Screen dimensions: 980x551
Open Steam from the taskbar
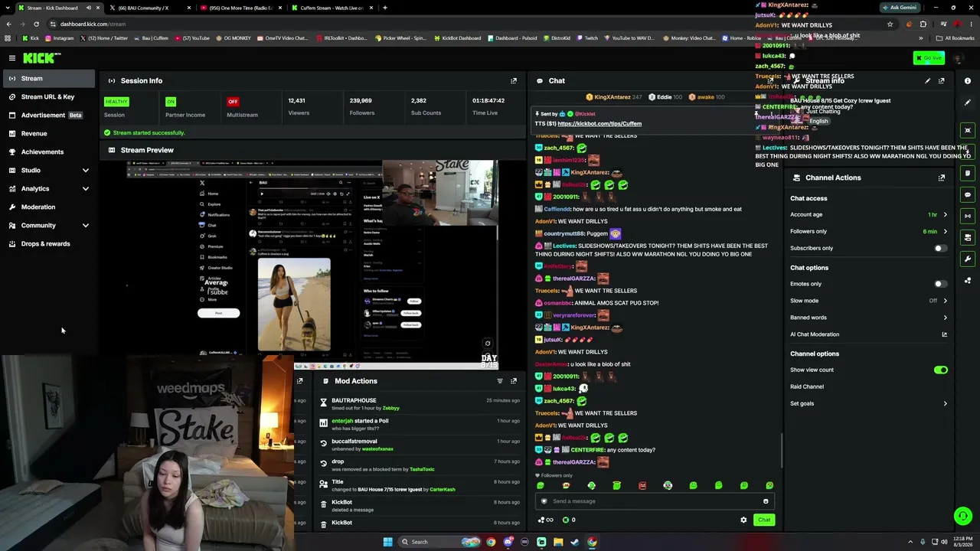tap(575, 542)
